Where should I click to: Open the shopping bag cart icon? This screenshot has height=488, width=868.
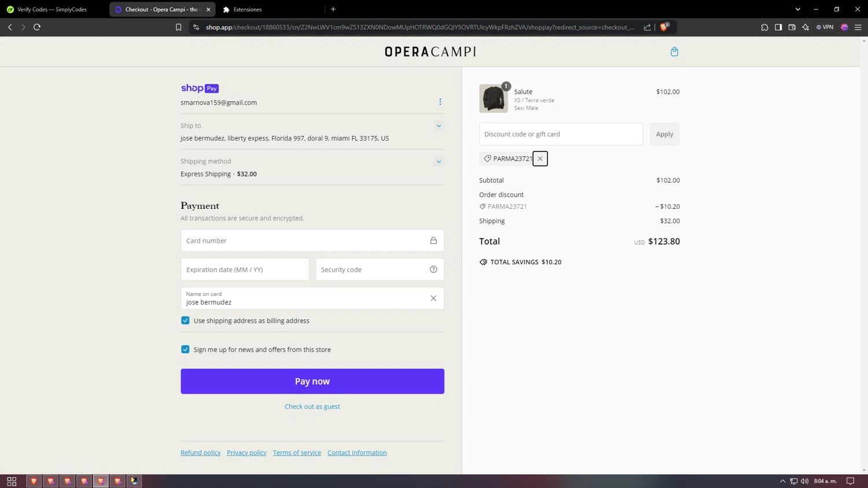(674, 51)
